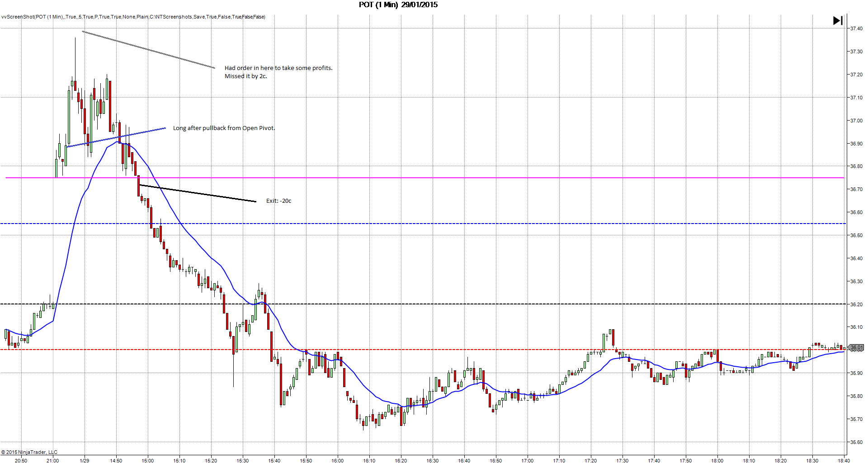Click the 36.60 price axis label
Screen dimensions: 868x467
click(856, 213)
